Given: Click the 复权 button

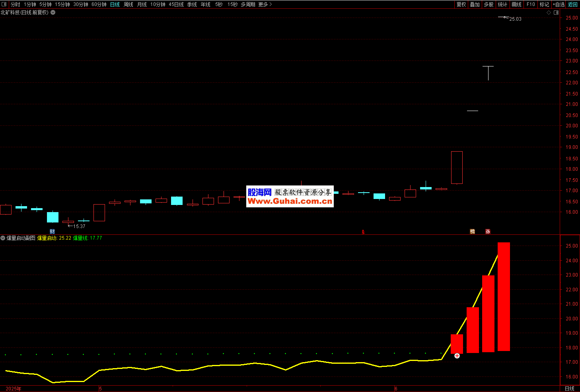Looking at the screenshot, I should pyautogui.click(x=461, y=4).
